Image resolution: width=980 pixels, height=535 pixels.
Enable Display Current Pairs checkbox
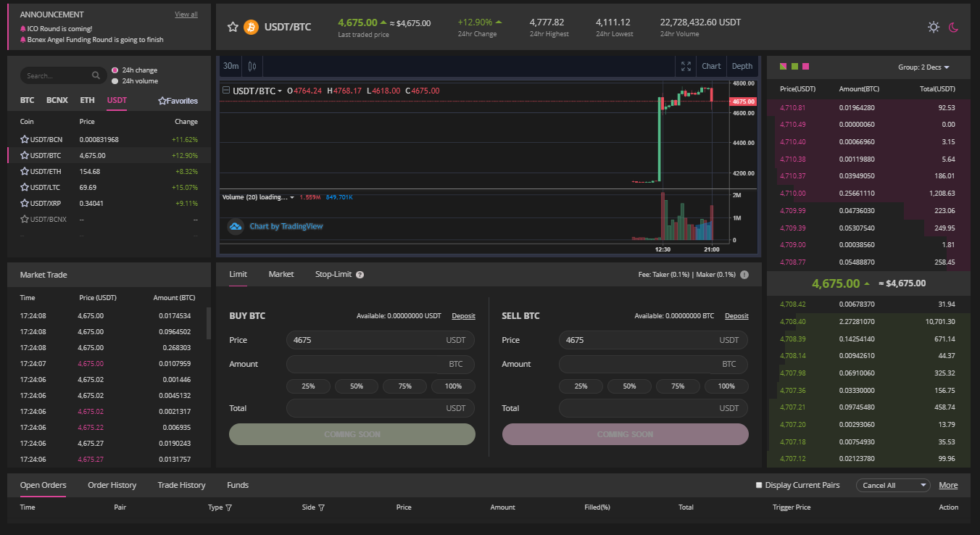[x=759, y=485]
